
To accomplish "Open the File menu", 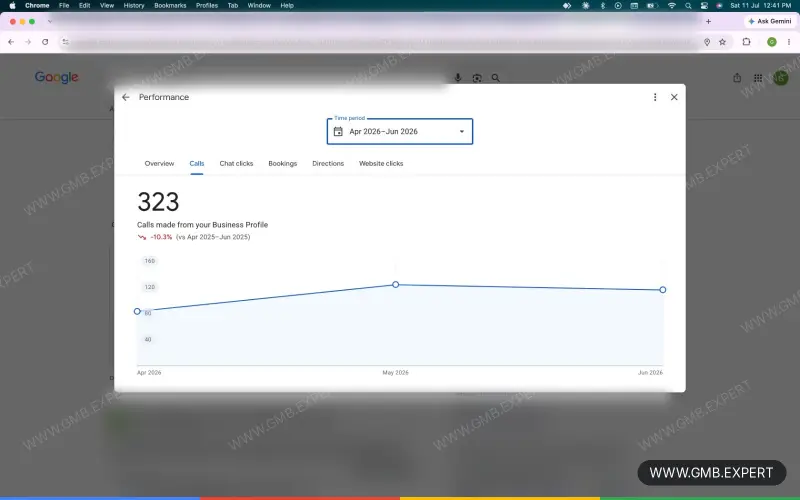I will 64,6.
